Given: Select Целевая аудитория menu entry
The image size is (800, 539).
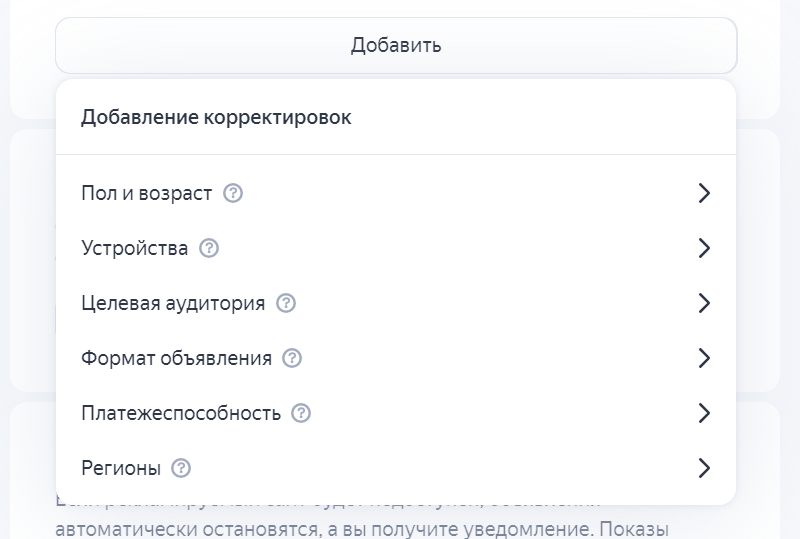Looking at the screenshot, I should click(173, 303).
